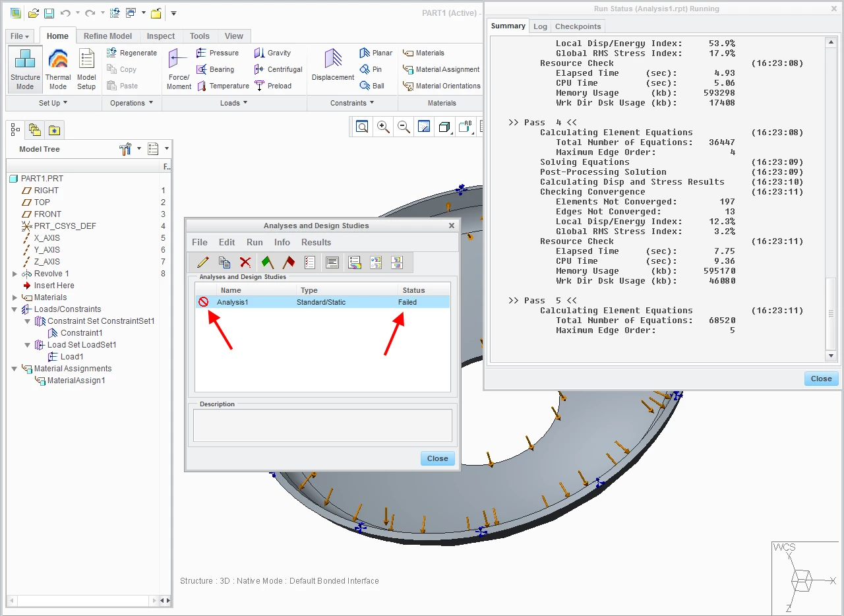
Task: Delete the study with the red X icon
Action: coord(245,262)
